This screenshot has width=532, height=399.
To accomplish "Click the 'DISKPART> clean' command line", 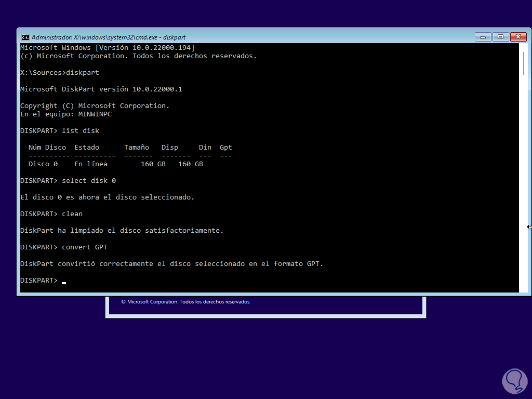I will coord(51,214).
